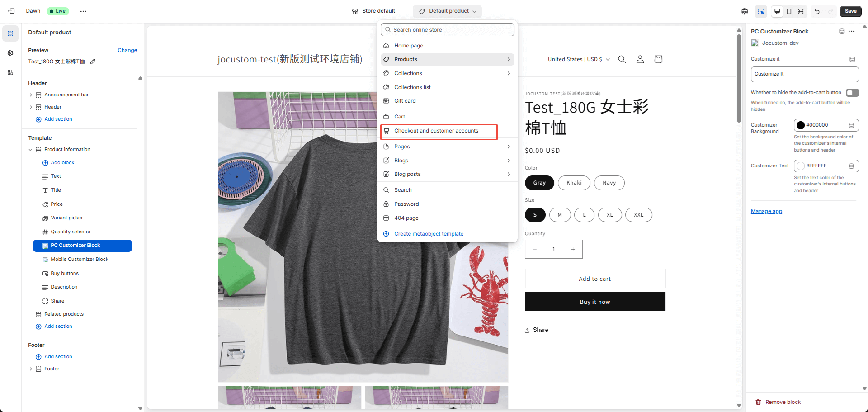Collapse the Product information section
This screenshot has width=868, height=412.
point(31,150)
